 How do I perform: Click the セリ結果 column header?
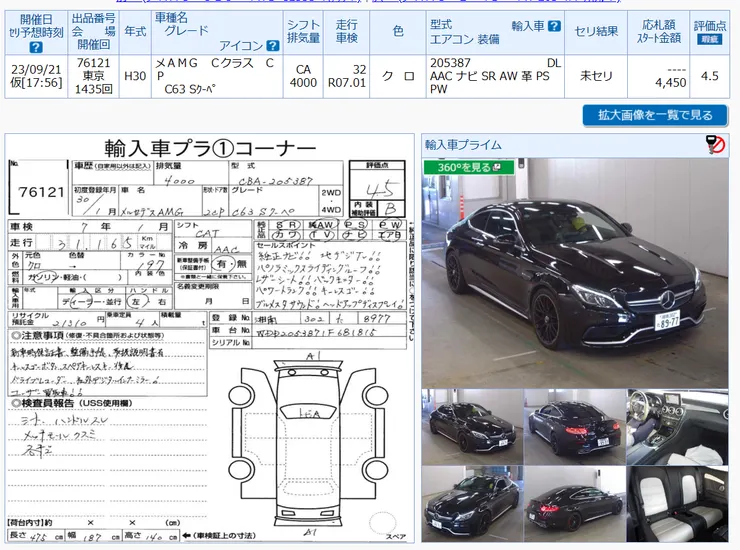point(596,32)
